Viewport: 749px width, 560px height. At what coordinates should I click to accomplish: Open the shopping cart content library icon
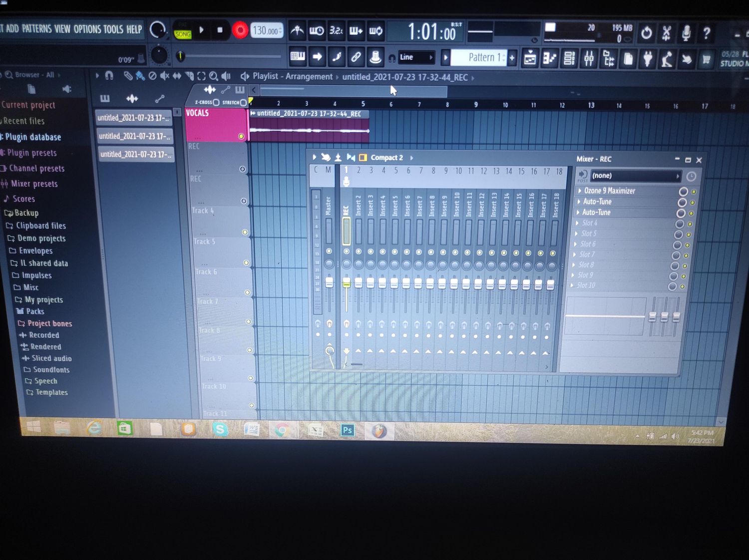click(707, 60)
